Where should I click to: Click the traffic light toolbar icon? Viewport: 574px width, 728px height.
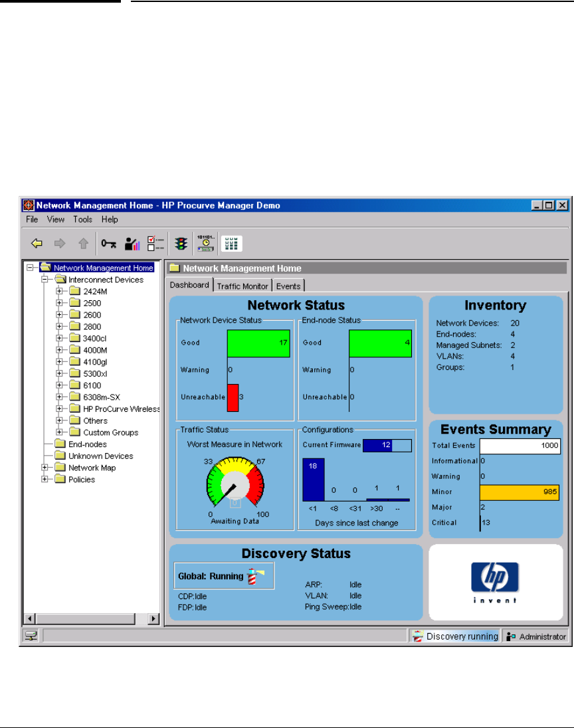coord(181,243)
